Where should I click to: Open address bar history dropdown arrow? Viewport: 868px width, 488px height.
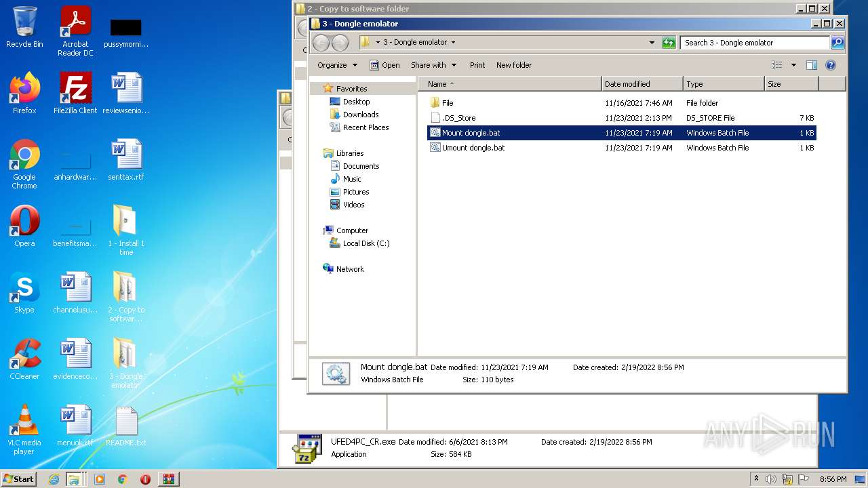pos(652,43)
